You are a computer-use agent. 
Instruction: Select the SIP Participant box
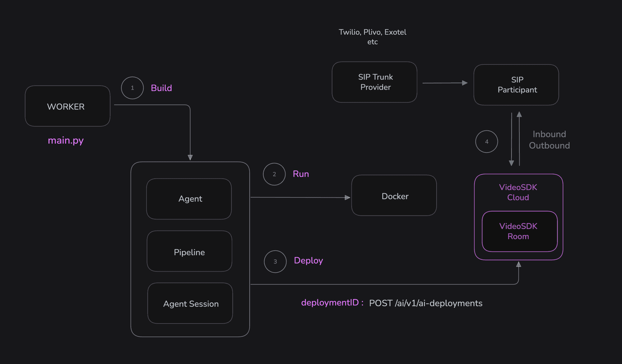click(x=516, y=85)
